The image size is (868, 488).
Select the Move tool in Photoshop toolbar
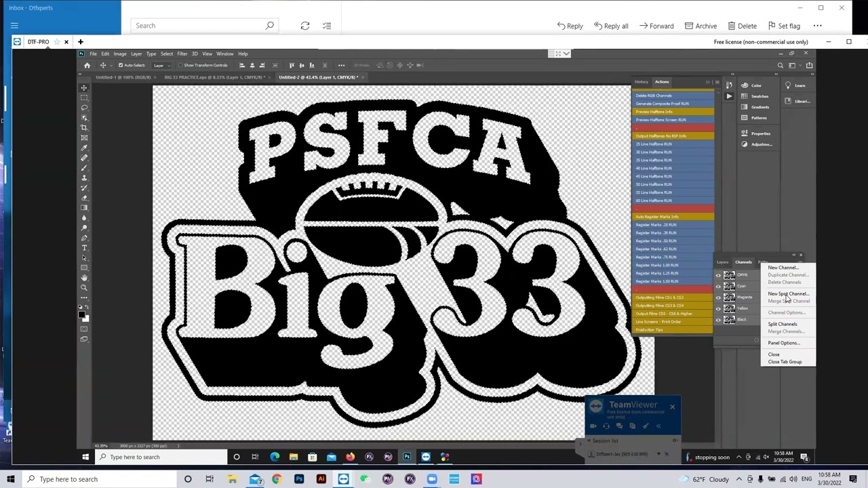84,87
